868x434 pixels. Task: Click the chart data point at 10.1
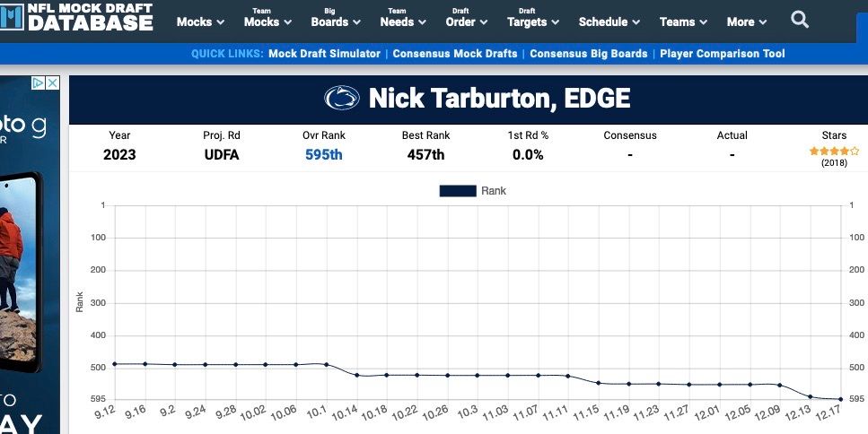point(327,364)
